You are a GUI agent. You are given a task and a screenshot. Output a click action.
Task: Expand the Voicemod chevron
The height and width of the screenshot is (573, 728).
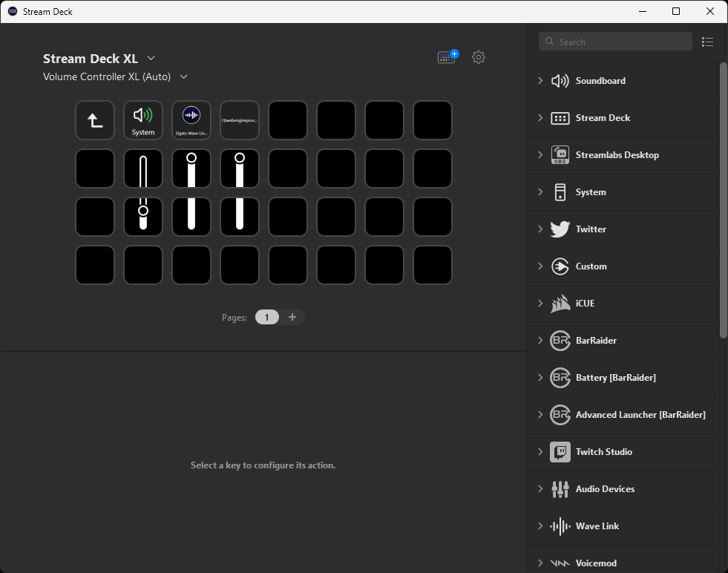pyautogui.click(x=540, y=563)
